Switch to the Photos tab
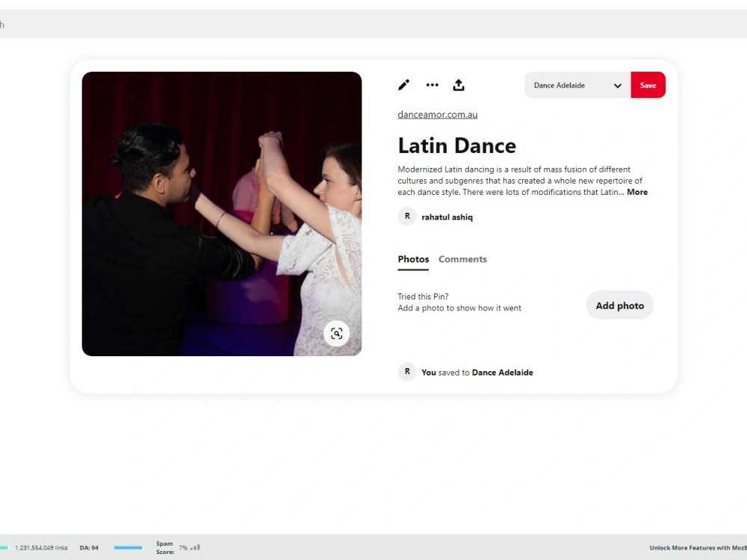The height and width of the screenshot is (560, 747). tap(413, 260)
